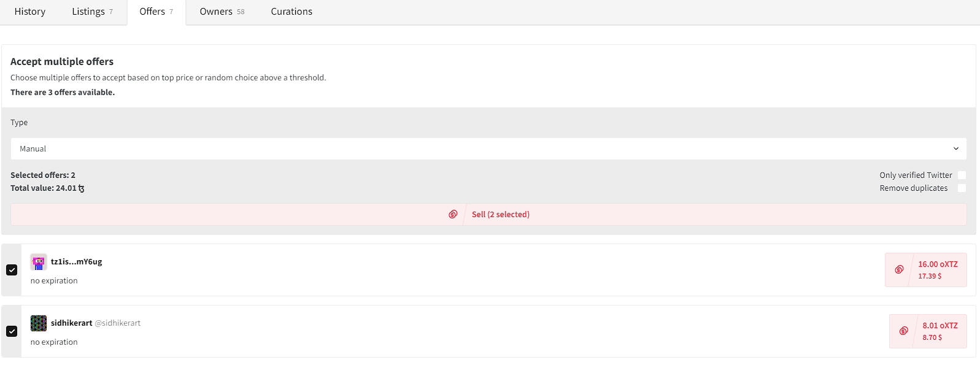Open the Type dropdown set to Manual
This screenshot has width=980, height=365.
488,149
